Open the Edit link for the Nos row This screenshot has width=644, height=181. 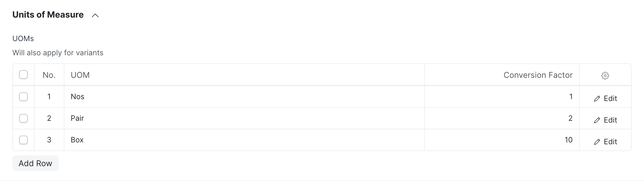coord(610,99)
